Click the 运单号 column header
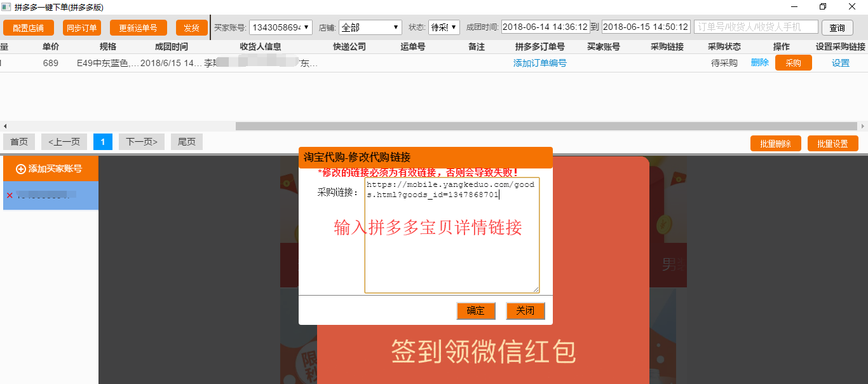 click(413, 47)
